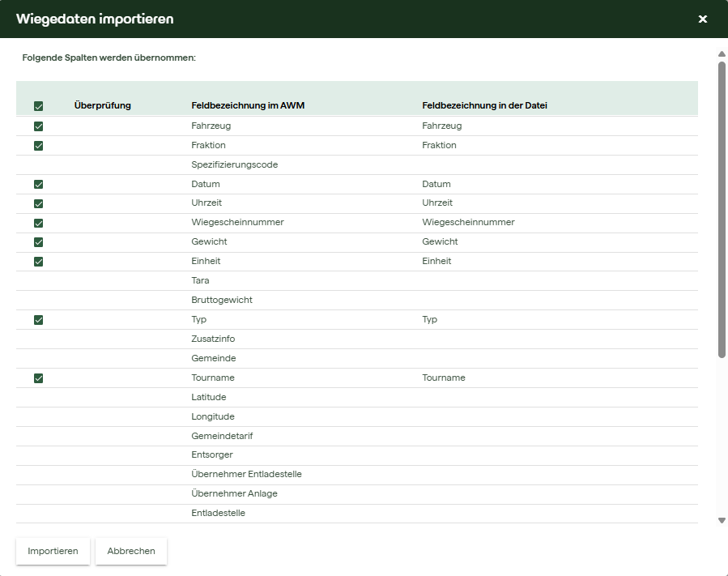Uncheck the Fraktion row checkbox
Image resolution: width=728 pixels, height=576 pixels.
click(38, 146)
